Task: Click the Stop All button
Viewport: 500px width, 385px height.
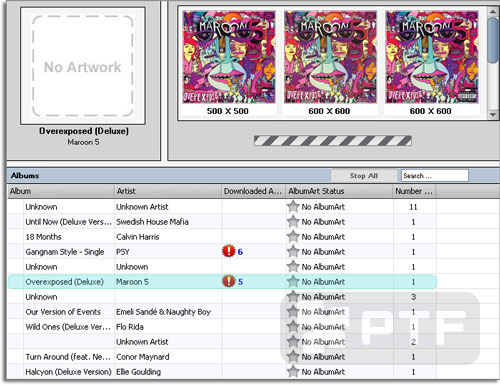Action: click(364, 176)
